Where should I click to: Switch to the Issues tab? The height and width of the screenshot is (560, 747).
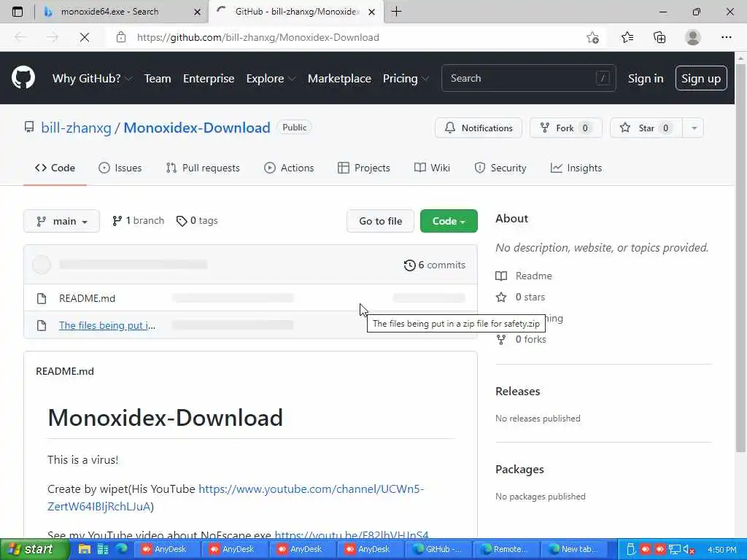120,168
